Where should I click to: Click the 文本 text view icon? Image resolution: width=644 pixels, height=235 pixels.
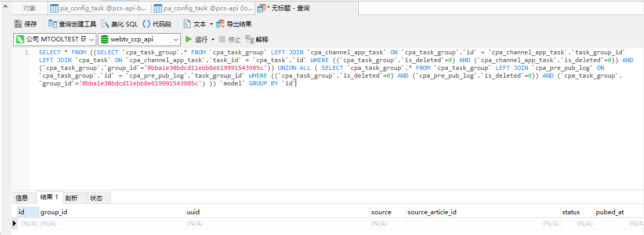187,24
